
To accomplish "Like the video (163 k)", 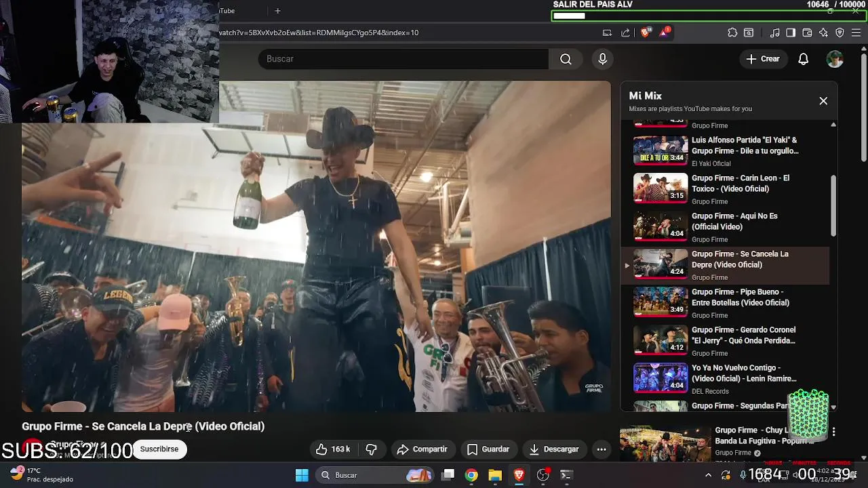I will pos(333,449).
